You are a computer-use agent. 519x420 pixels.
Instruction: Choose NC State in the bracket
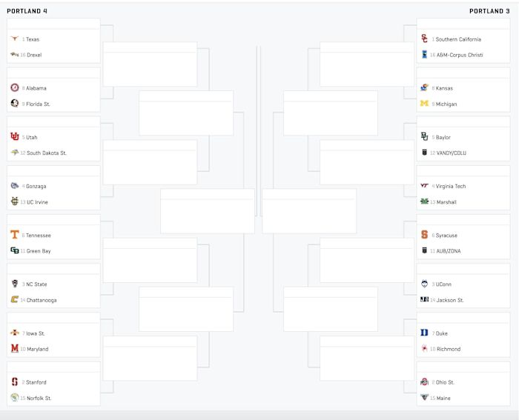coord(37,284)
